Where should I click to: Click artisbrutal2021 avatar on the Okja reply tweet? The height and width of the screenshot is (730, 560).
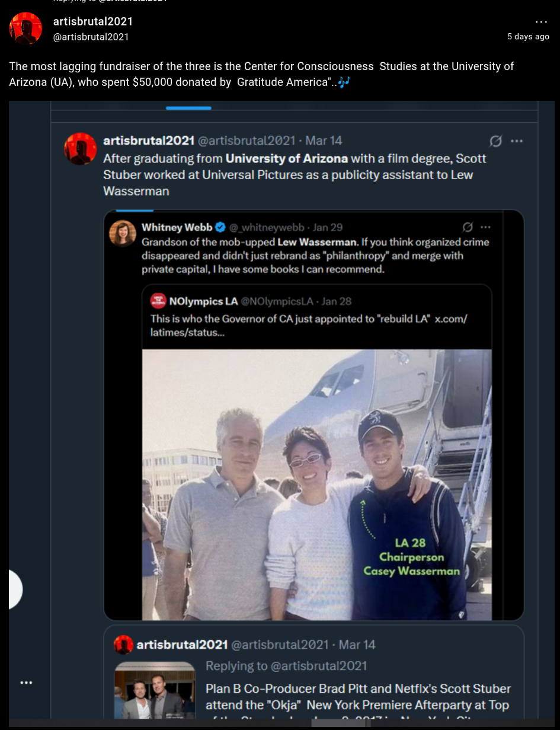[123, 645]
